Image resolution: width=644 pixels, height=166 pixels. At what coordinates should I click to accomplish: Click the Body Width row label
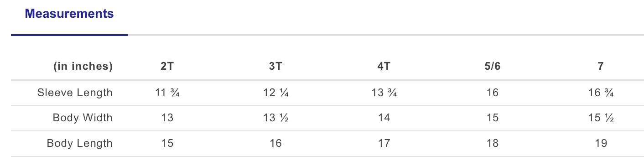coord(83,118)
